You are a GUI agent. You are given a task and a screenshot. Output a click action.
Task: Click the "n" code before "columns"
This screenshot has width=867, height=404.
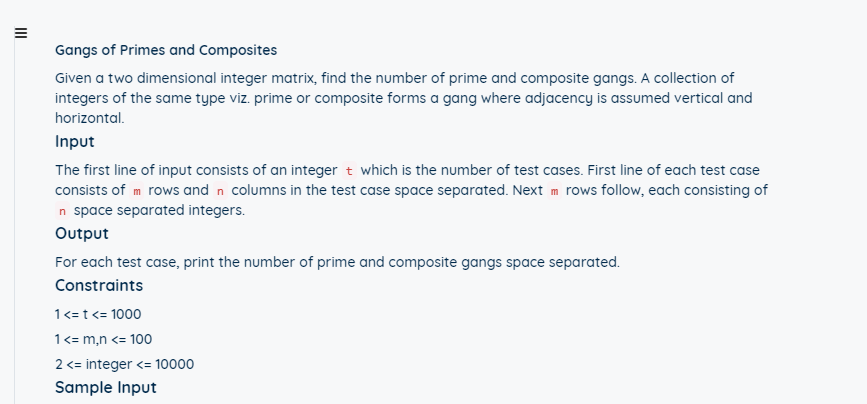tap(219, 191)
